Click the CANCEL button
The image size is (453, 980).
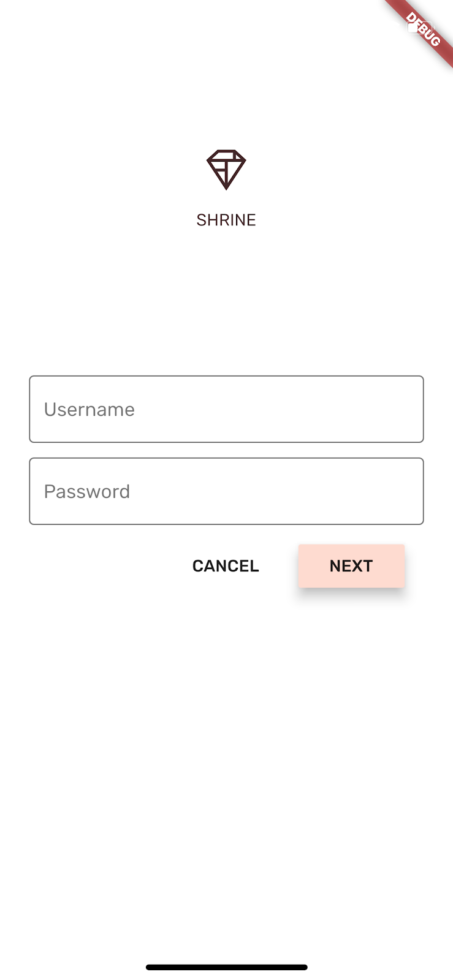click(226, 566)
